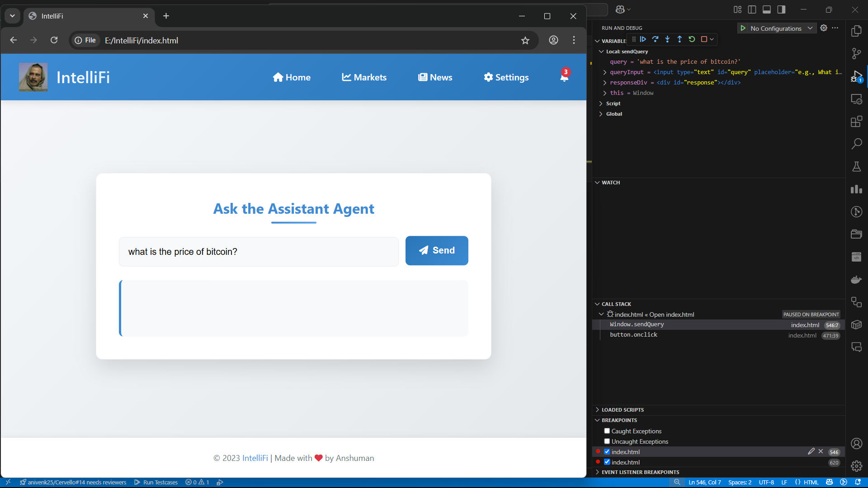The width and height of the screenshot is (868, 488).
Task: Expand the Loaded Scripts section
Action: (622, 410)
